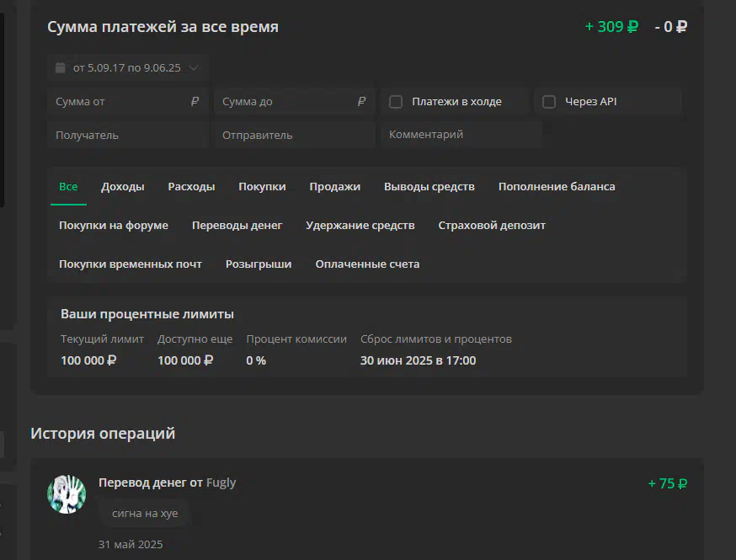
Task: Focus the Сумма до input field
Action: point(294,101)
